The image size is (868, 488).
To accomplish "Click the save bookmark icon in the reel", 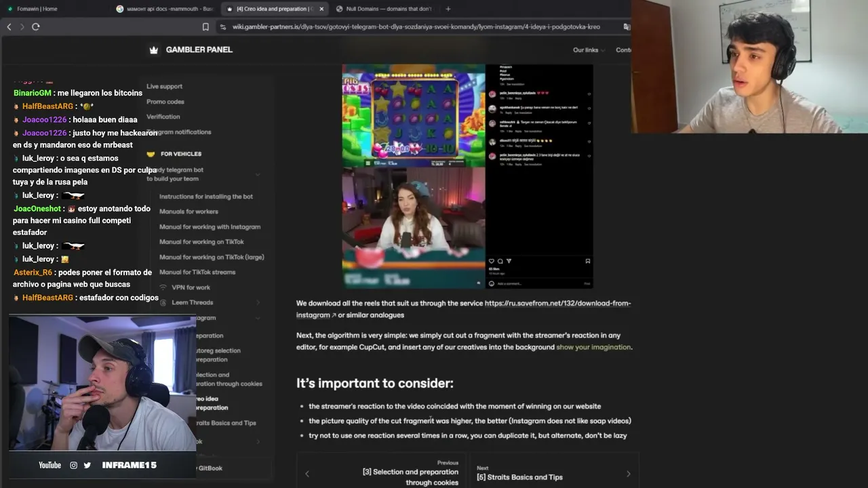I will [x=587, y=261].
